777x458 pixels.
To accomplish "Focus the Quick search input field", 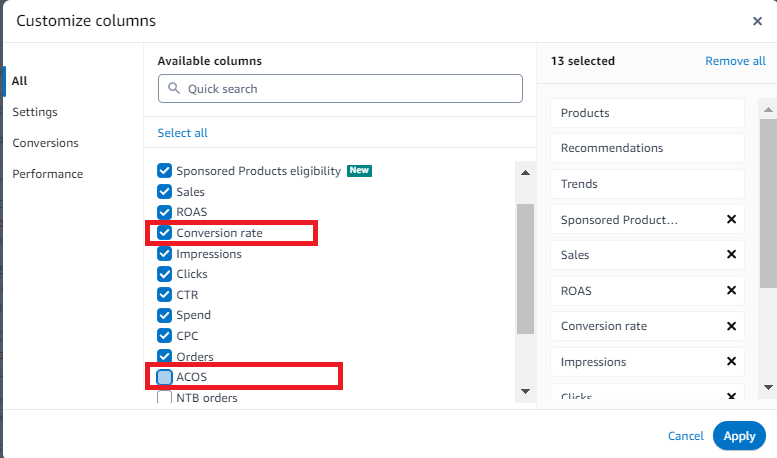I will point(350,89).
